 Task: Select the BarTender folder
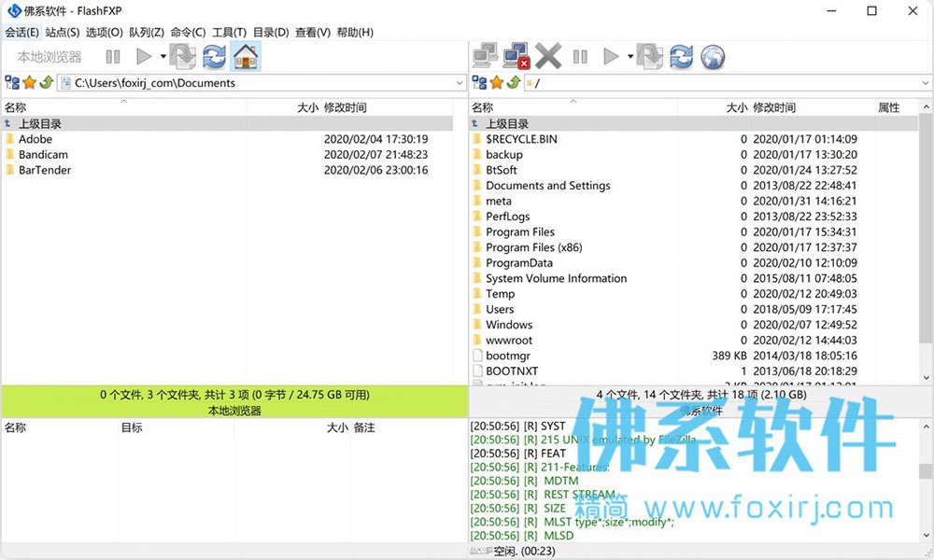(x=227, y=170)
